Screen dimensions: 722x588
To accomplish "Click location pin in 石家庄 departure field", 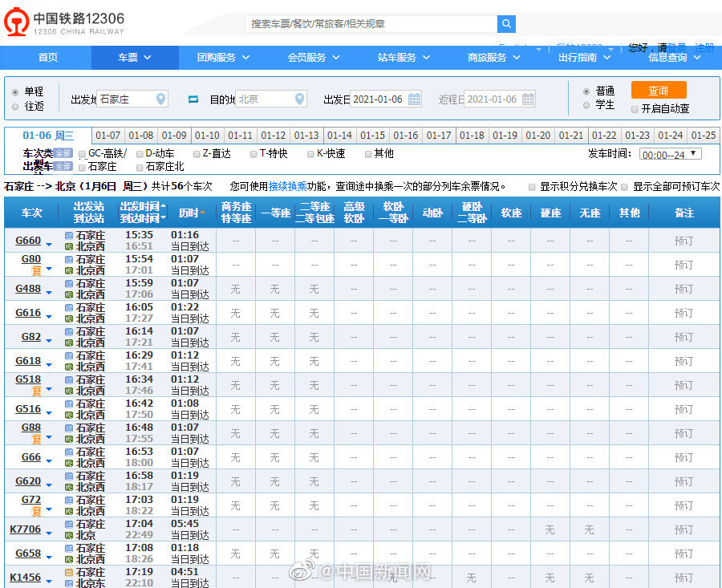I will coord(160,99).
